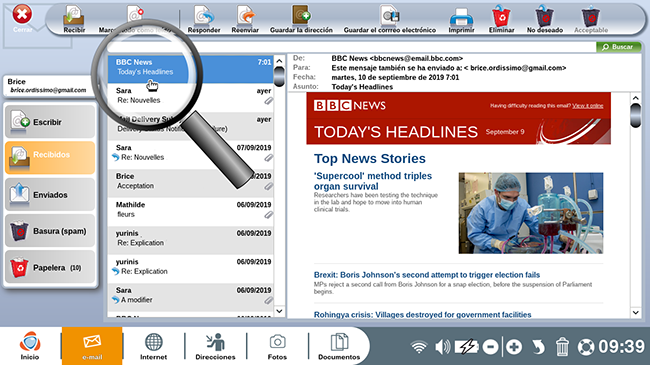The width and height of the screenshot is (650, 365).
Task: Click email body scroll down arrow
Action: [635, 312]
